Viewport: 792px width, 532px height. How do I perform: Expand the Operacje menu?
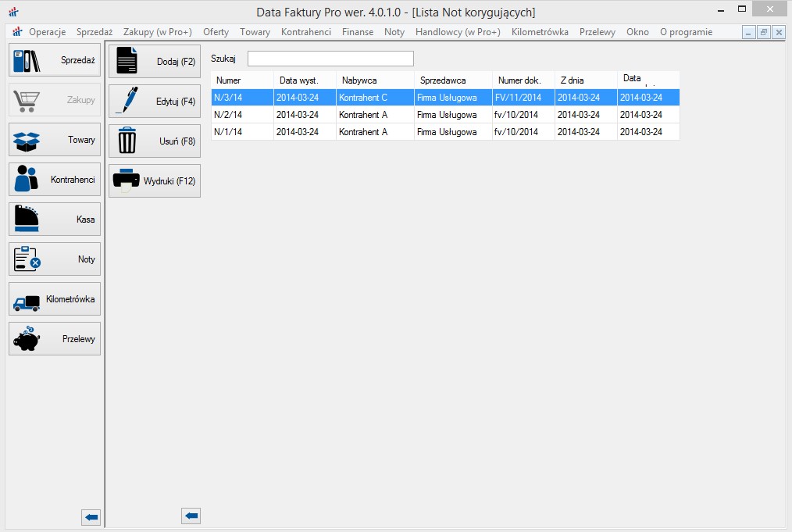point(47,32)
